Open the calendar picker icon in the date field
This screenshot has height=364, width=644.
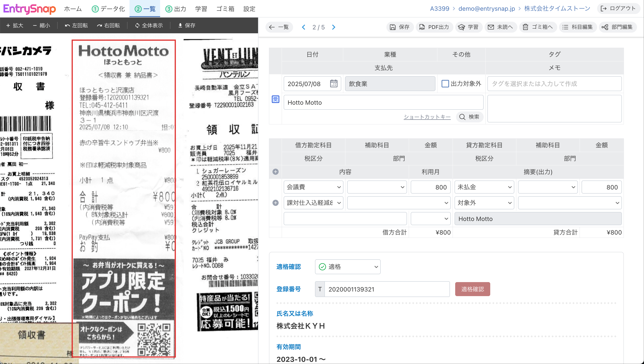[334, 83]
